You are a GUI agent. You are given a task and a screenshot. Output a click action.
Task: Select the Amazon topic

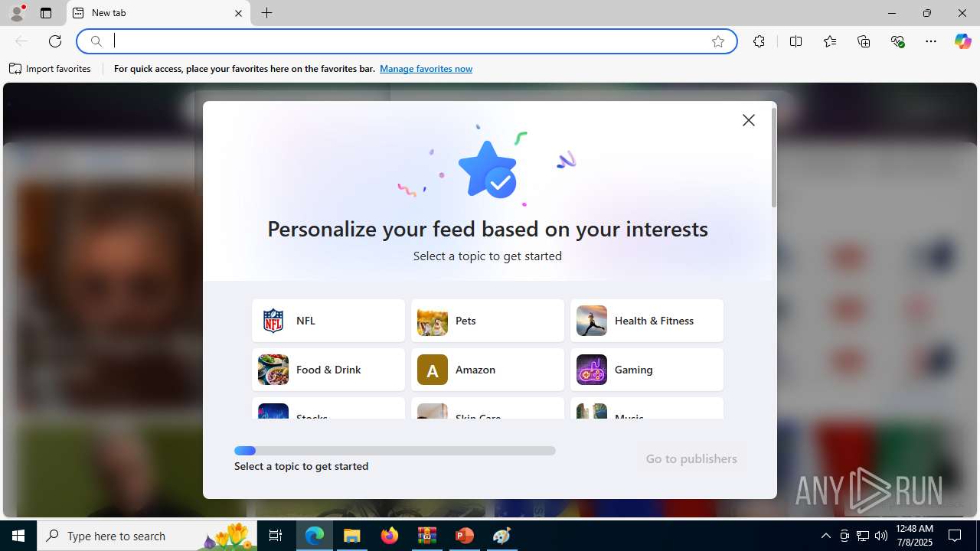pyautogui.click(x=488, y=370)
